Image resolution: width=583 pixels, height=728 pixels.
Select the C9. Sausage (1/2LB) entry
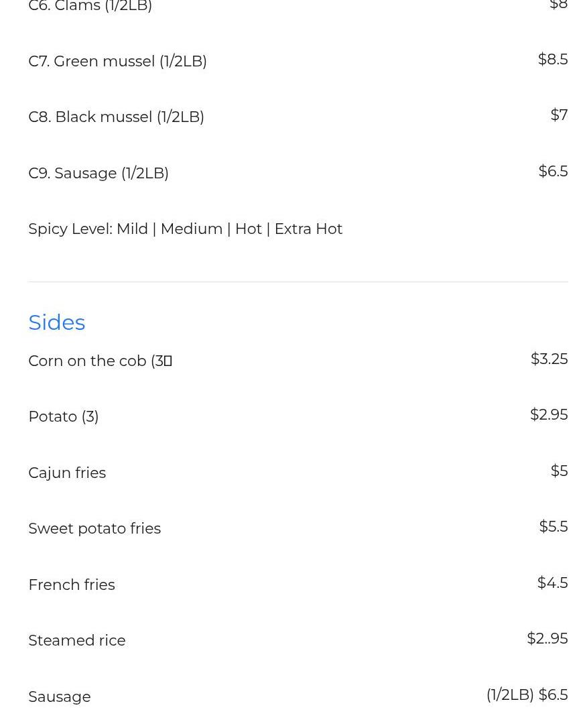coord(99,173)
